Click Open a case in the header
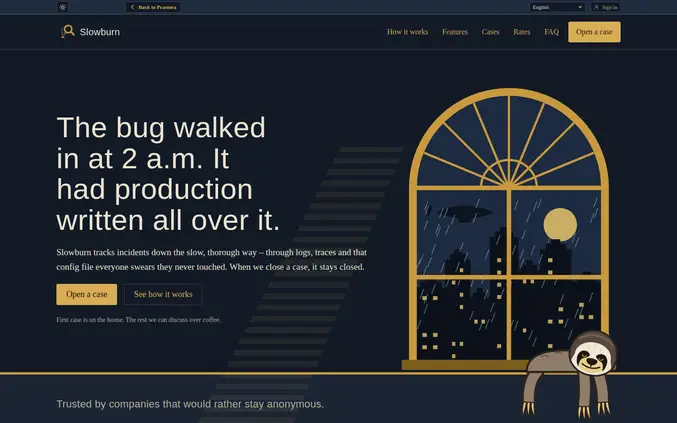The width and height of the screenshot is (677, 423). click(594, 32)
